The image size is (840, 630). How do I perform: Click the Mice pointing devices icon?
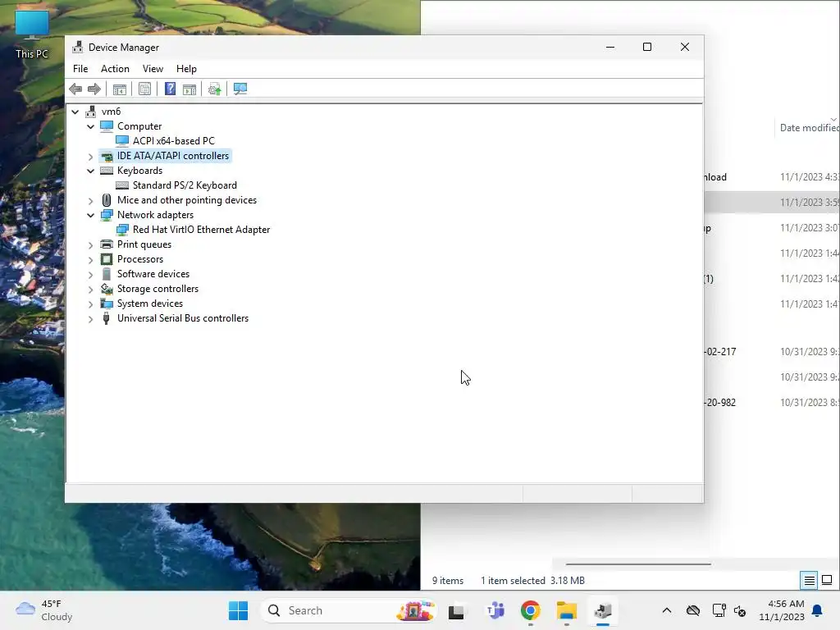107,200
